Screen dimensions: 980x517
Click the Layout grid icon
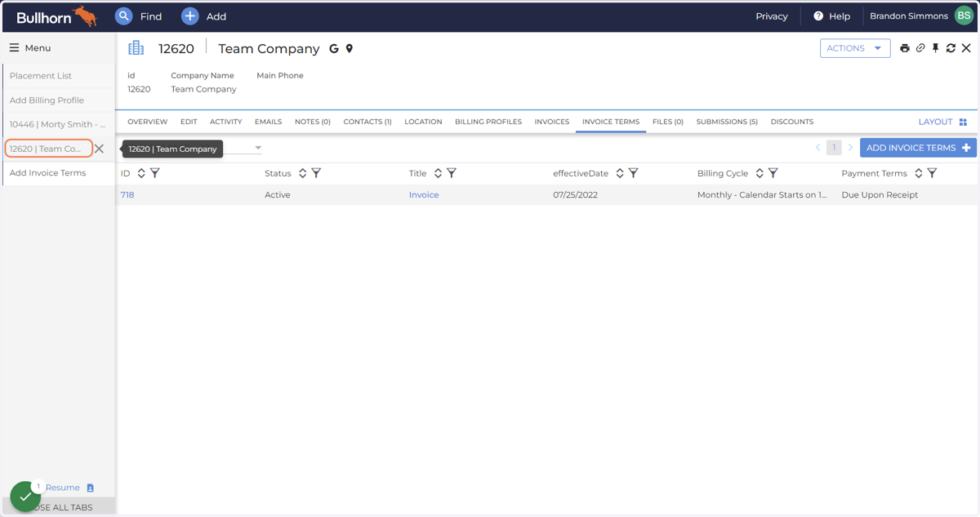[x=963, y=122]
